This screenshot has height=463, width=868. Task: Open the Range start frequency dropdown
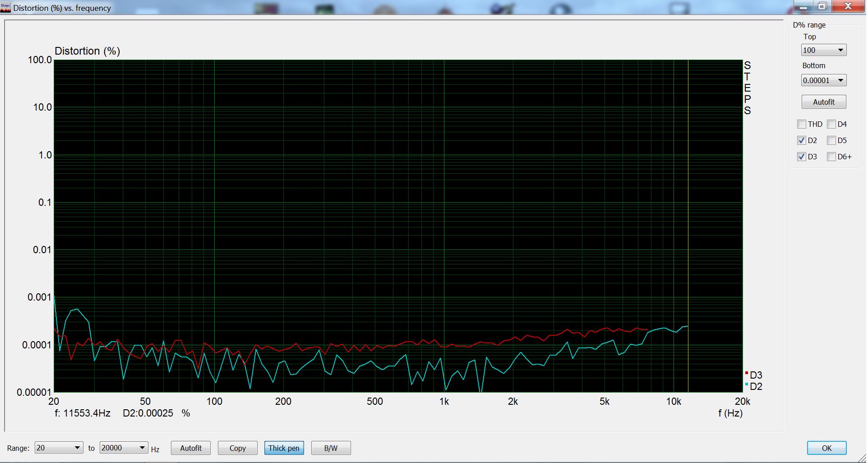coord(59,448)
